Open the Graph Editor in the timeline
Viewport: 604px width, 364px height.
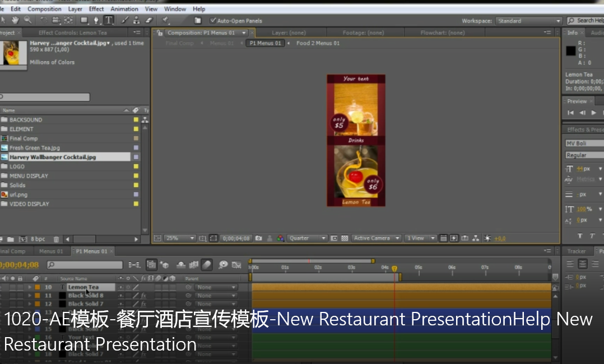pyautogui.click(x=236, y=265)
